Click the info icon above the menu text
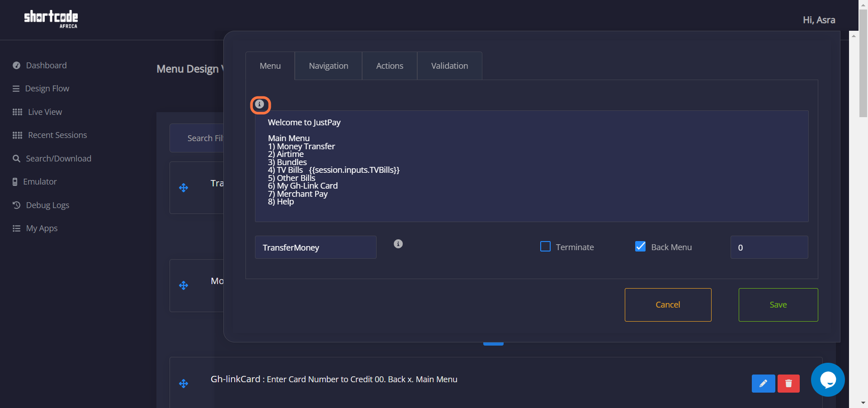Image resolution: width=868 pixels, height=408 pixels. click(x=259, y=104)
